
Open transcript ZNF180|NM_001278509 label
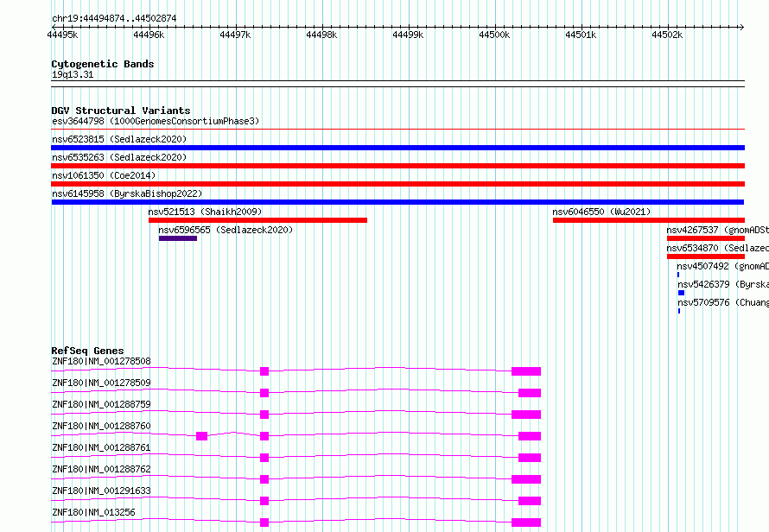coord(101,383)
